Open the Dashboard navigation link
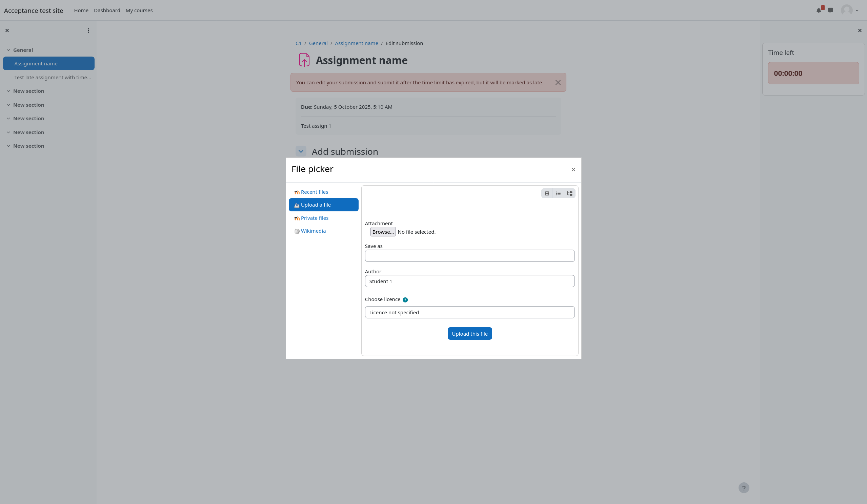Image resolution: width=867 pixels, height=504 pixels. click(x=107, y=10)
